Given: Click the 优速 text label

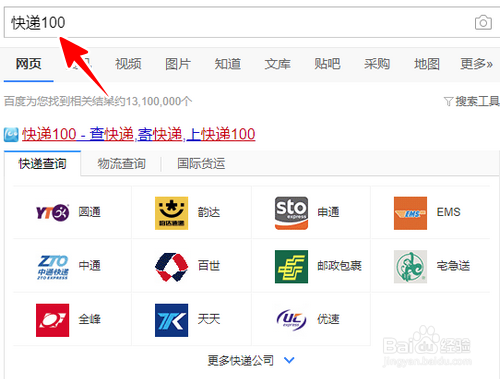Looking at the screenshot, I should (328, 319).
